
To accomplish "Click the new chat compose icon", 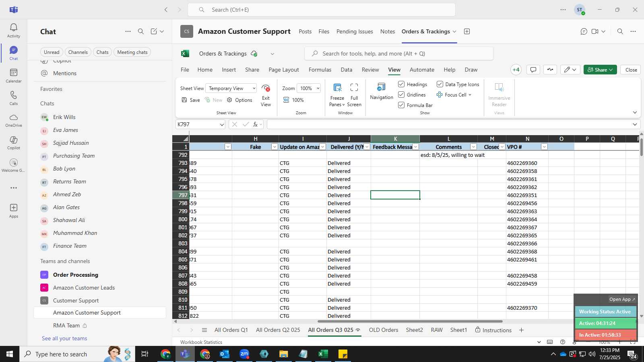I will pos(154,31).
